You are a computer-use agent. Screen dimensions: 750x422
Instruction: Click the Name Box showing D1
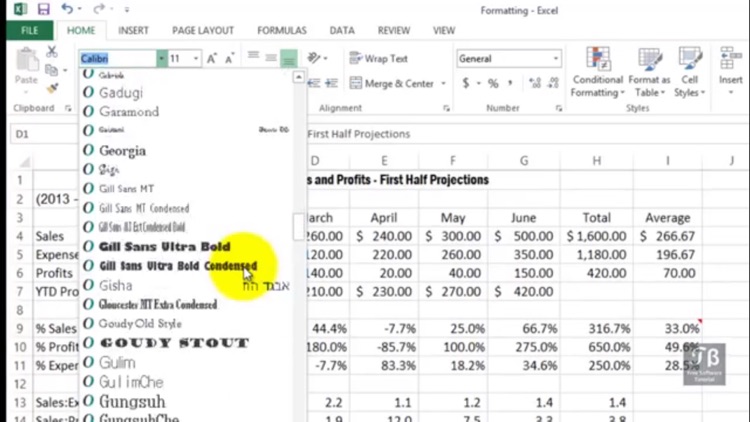[x=43, y=134]
